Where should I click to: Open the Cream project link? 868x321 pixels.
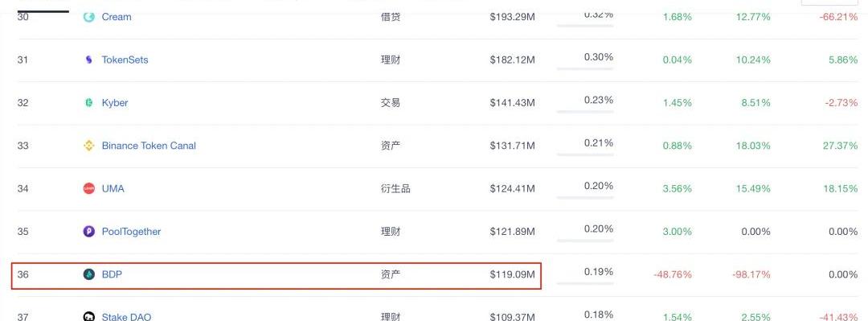point(117,17)
